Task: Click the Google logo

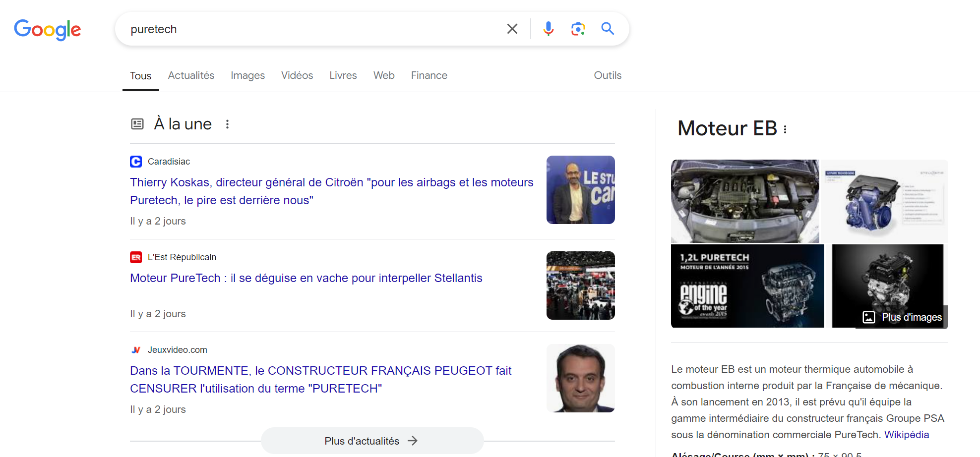Action: (48, 30)
